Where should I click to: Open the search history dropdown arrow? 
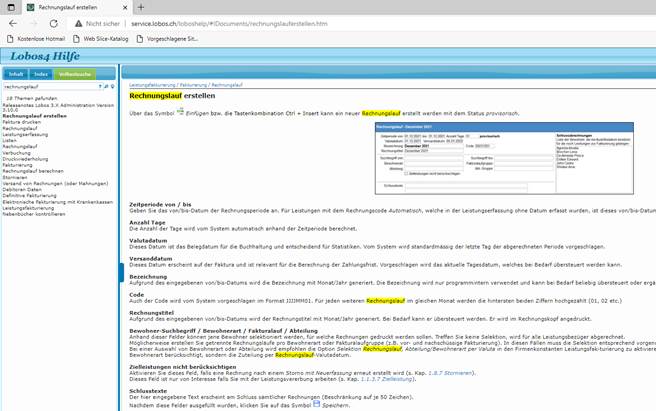(100, 87)
